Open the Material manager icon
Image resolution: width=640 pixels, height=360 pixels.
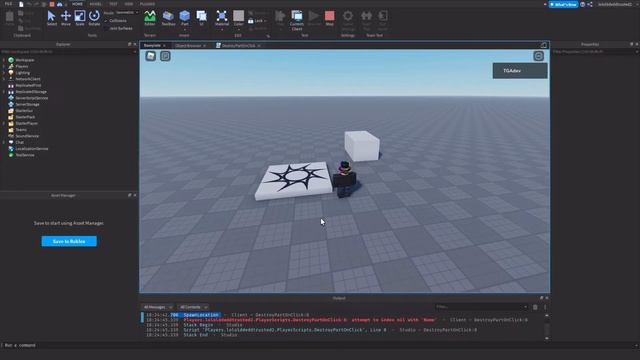222,18
